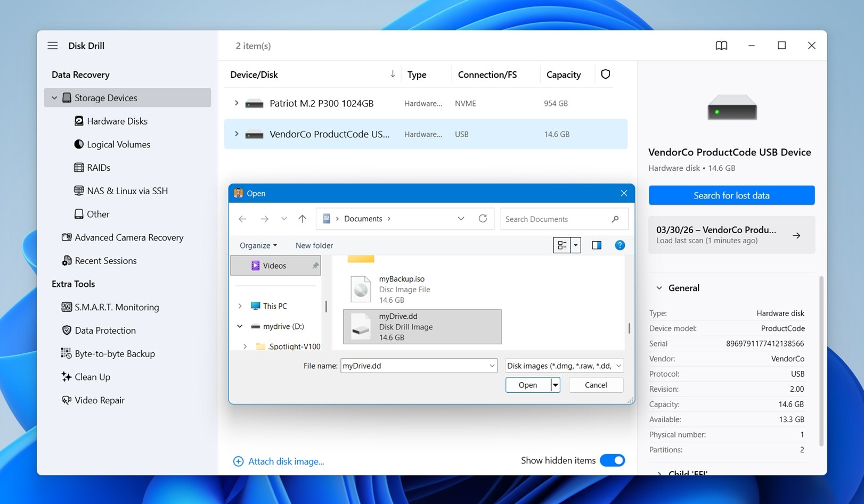This screenshot has height=504, width=864.
Task: Open the view options dropdown arrow
Action: (575, 245)
